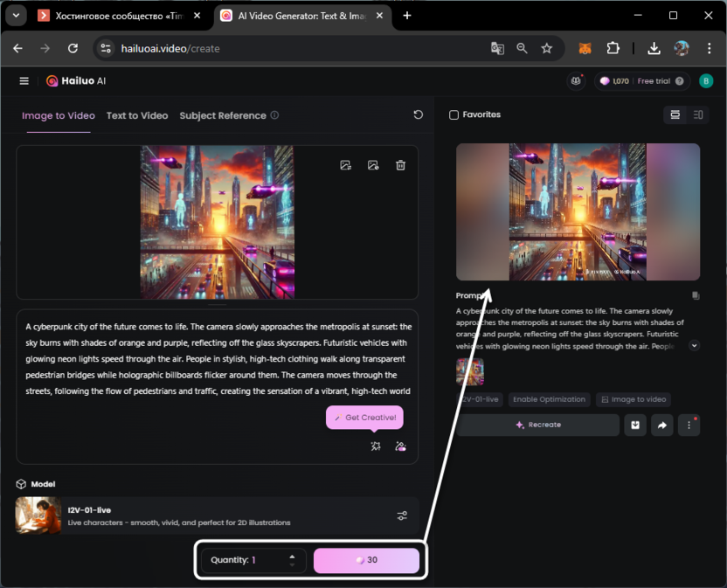This screenshot has width=727, height=588.
Task: Click the three-dot more options button
Action: point(689,425)
